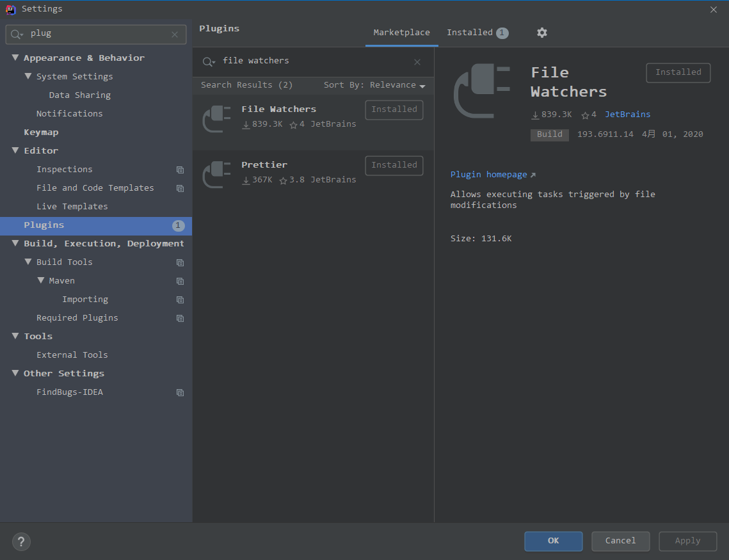
Task: Select Plugins in the settings tree
Action: 96,225
